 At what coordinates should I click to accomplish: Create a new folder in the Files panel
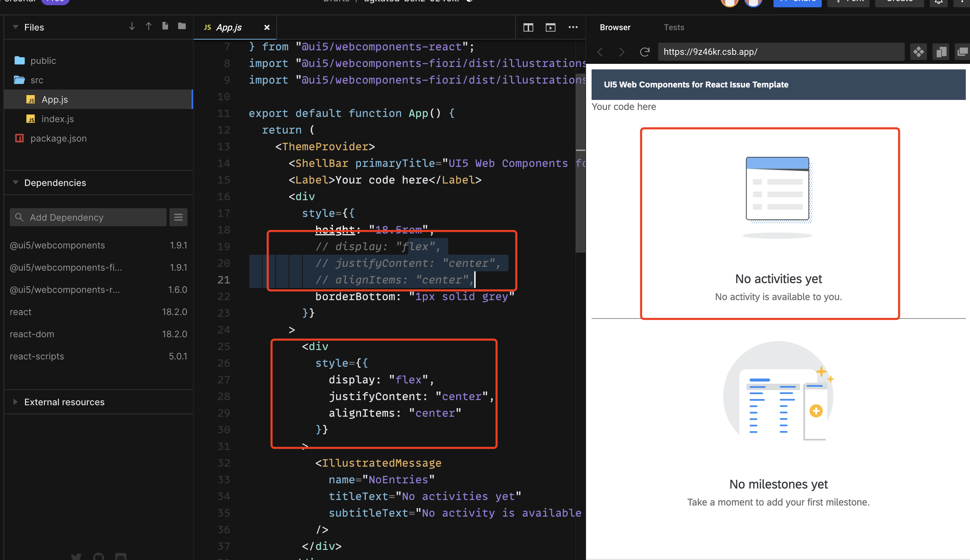181,26
